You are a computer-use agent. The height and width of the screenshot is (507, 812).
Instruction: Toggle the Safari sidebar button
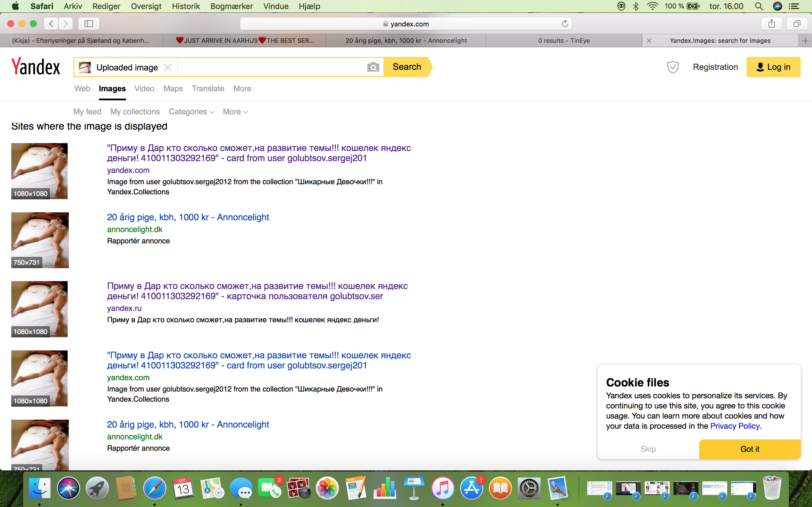[x=89, y=23]
